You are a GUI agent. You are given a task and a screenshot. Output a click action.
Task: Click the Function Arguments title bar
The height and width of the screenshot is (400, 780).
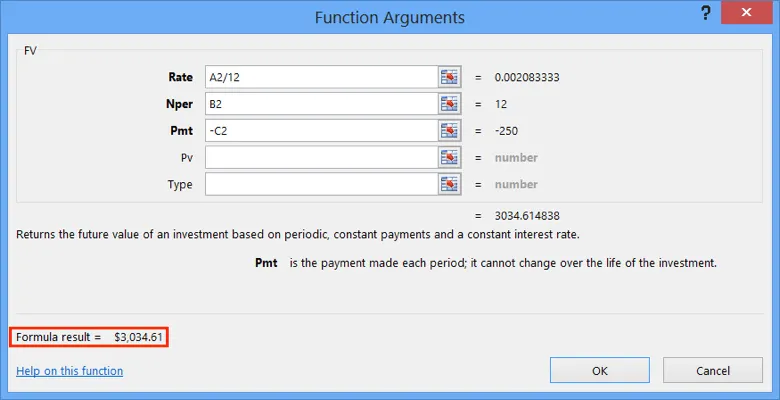389,17
